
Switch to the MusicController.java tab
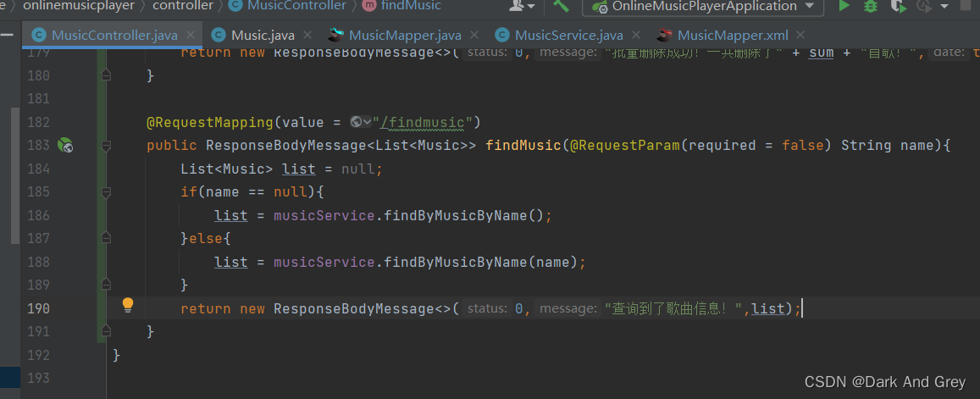[x=114, y=35]
